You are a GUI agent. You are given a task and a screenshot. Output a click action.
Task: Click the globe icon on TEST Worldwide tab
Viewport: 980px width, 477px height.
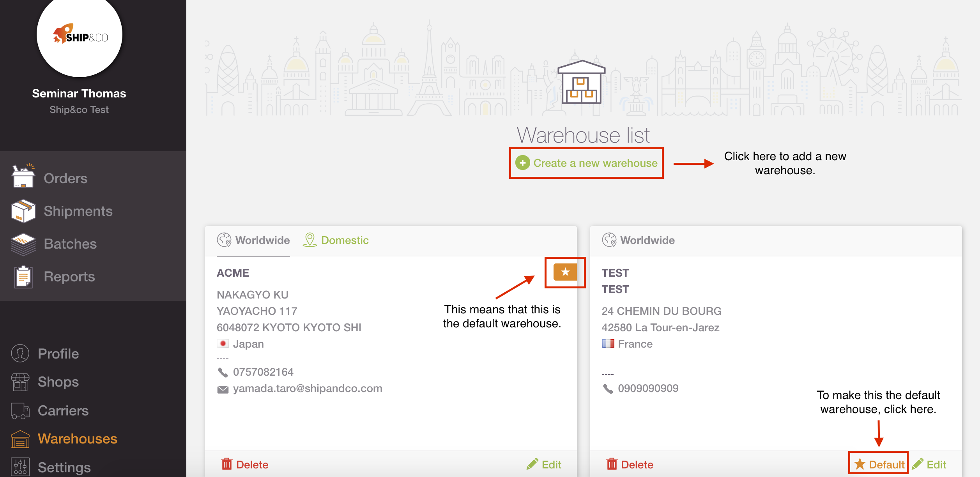point(609,240)
